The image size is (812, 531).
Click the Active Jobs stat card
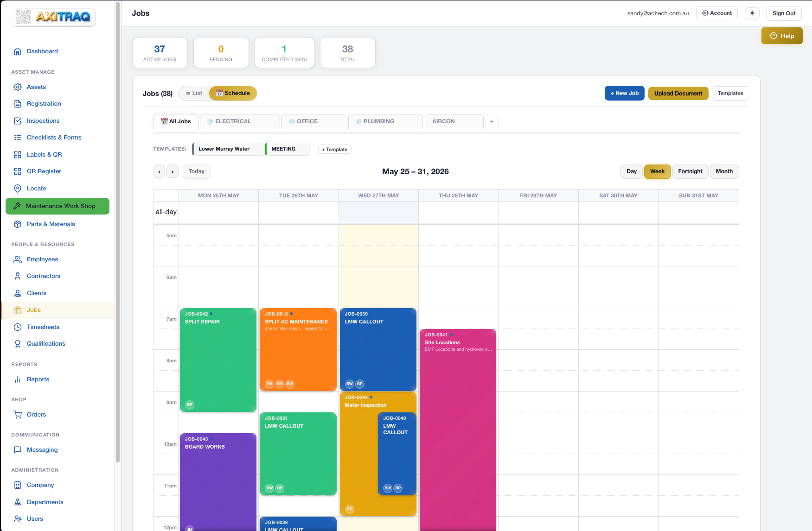point(160,53)
